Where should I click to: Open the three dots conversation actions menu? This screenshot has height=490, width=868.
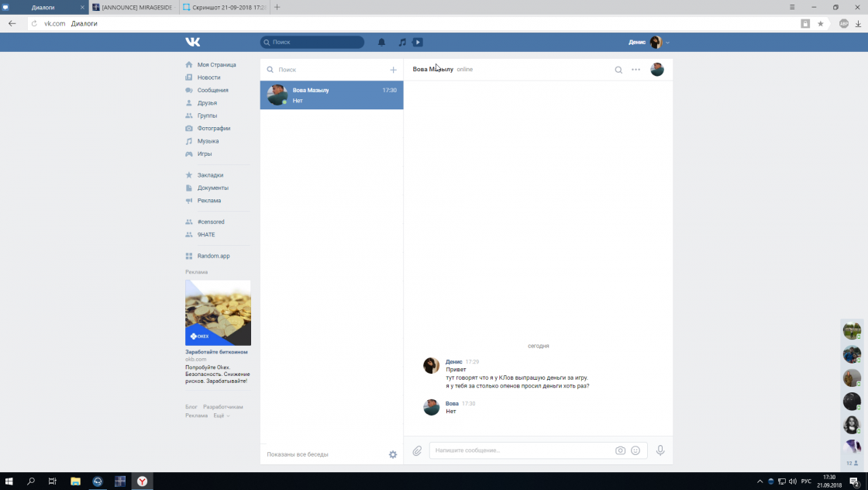[636, 70]
